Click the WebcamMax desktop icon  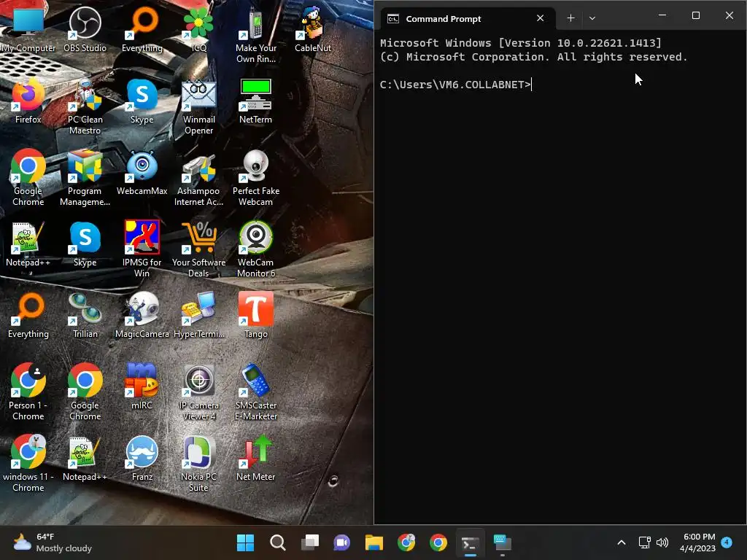pyautogui.click(x=142, y=173)
